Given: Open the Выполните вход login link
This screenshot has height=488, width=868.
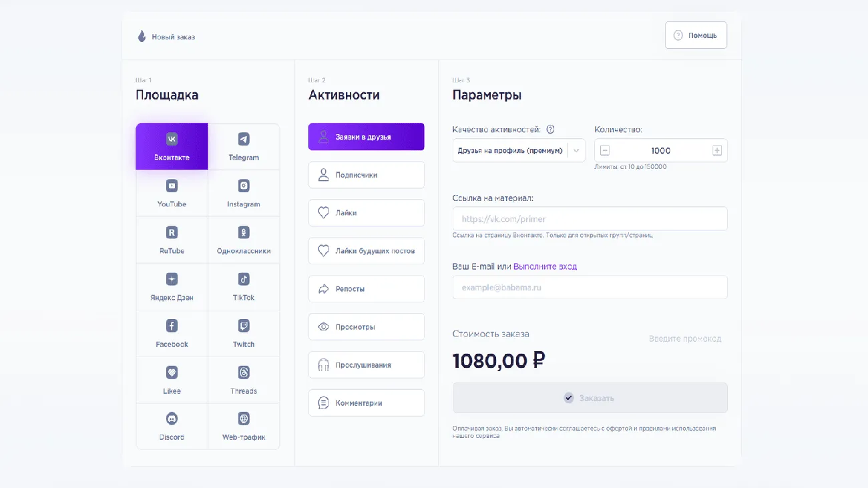Looking at the screenshot, I should pyautogui.click(x=545, y=266).
